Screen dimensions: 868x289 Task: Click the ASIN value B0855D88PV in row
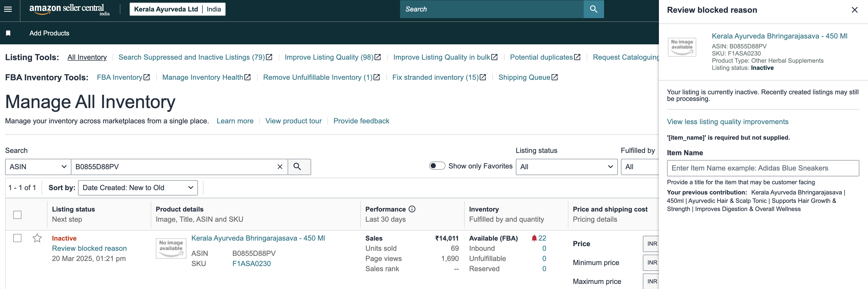254,253
